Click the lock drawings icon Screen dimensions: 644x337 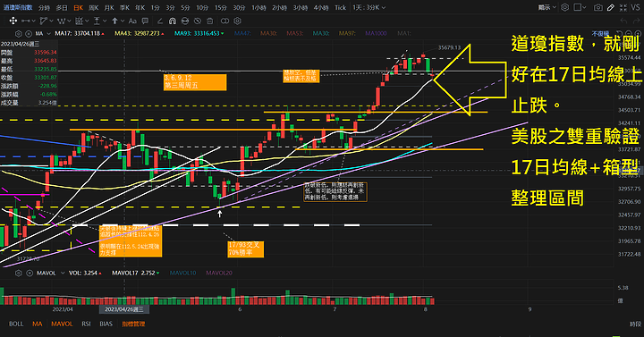click(x=185, y=21)
